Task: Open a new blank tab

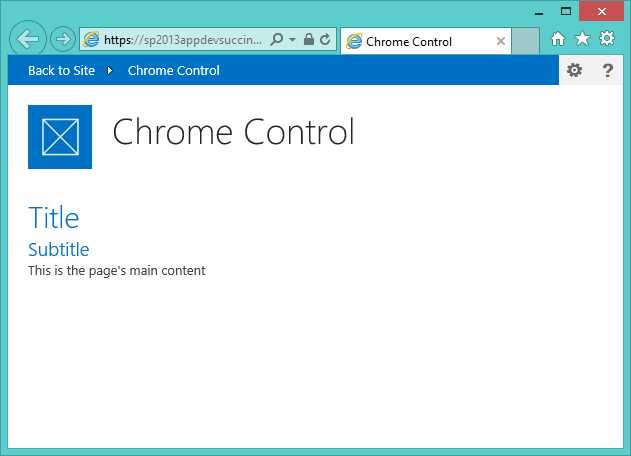Action: [x=525, y=41]
